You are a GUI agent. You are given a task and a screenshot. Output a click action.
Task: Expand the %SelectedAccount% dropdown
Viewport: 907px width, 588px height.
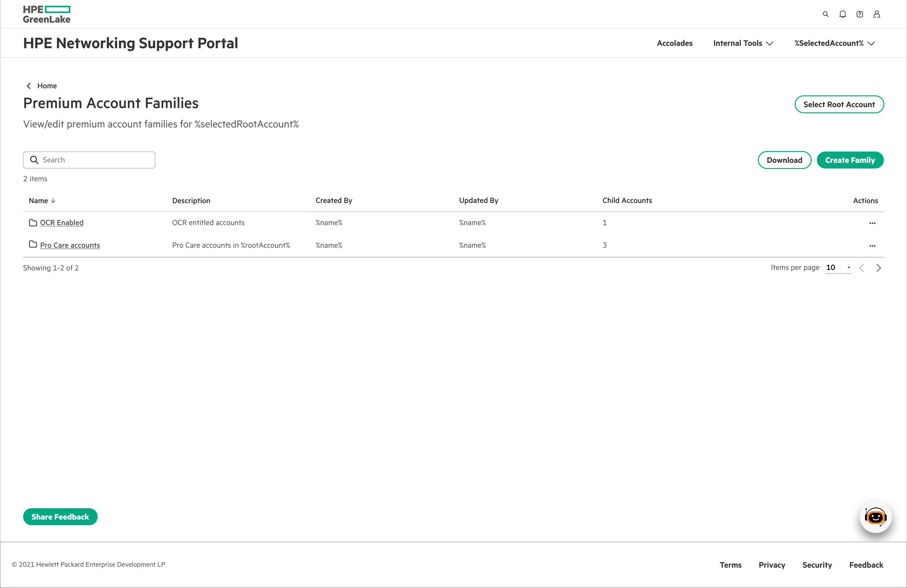point(834,43)
